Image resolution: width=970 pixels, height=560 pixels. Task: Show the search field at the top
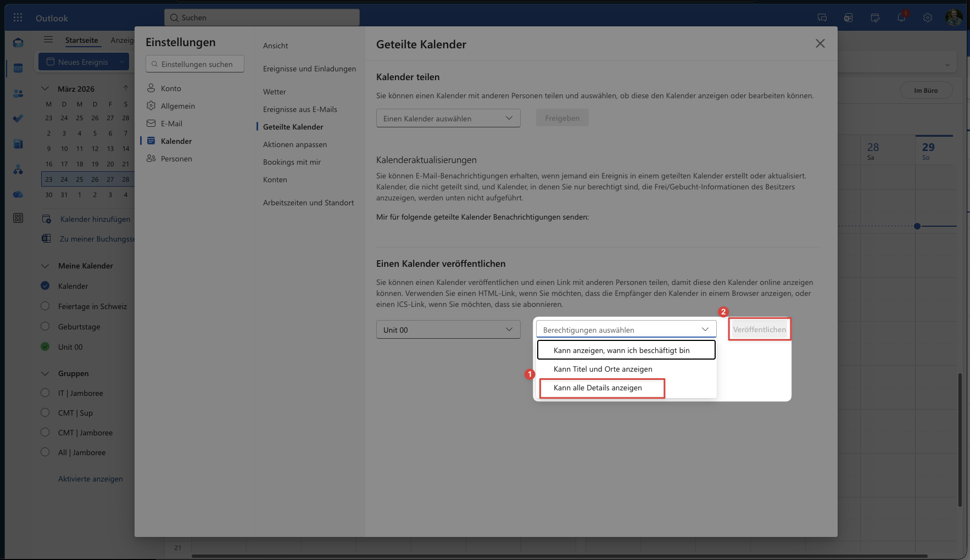[x=262, y=17]
